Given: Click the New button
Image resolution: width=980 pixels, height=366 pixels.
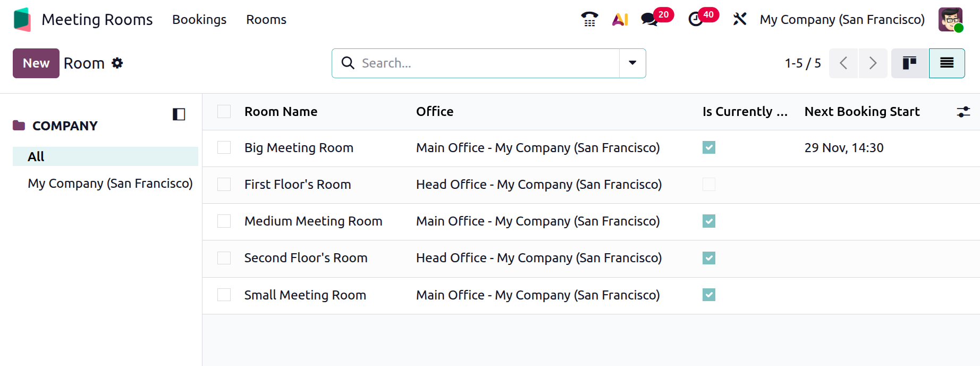Looking at the screenshot, I should point(36,63).
